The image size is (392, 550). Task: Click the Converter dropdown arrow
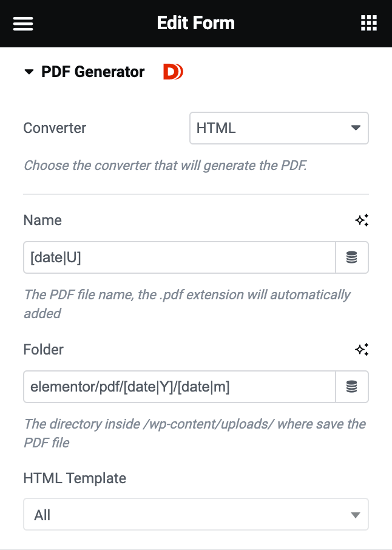click(x=356, y=128)
